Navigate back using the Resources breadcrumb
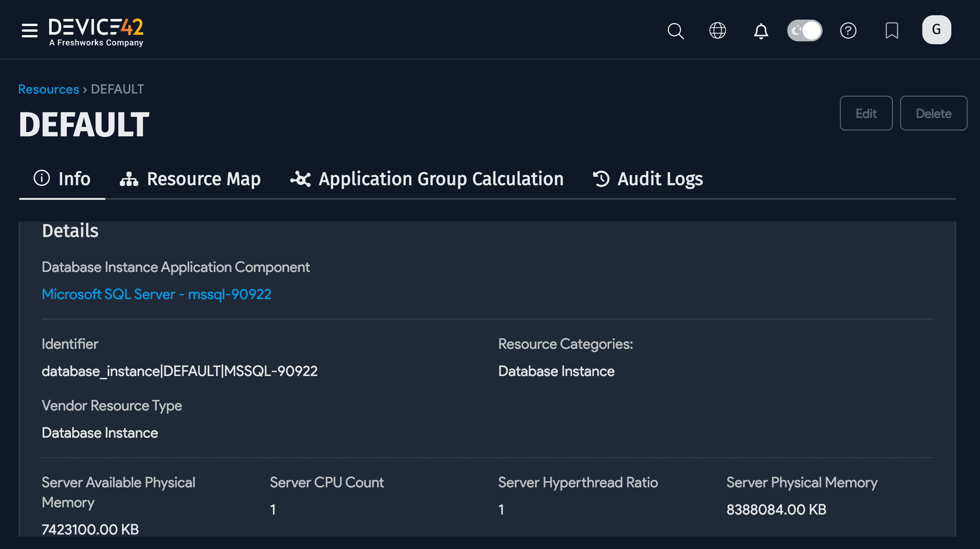Screen dimensions: 980x549 coord(48,89)
